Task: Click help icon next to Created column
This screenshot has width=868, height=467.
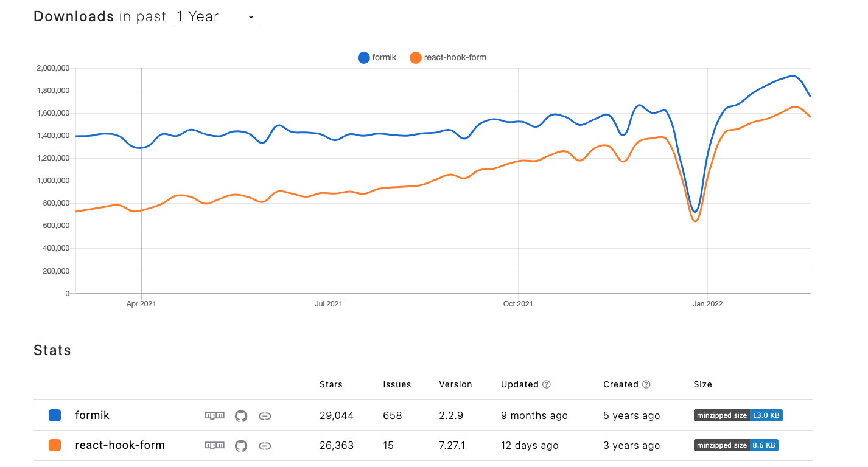Action: point(646,384)
